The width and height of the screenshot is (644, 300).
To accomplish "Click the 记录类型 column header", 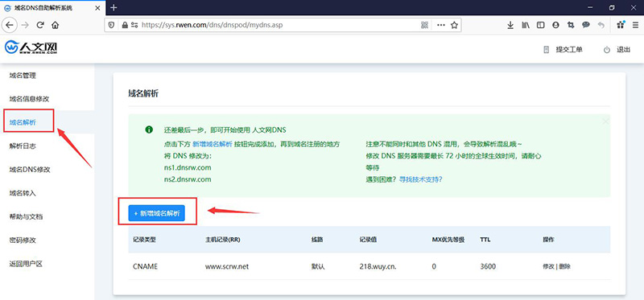I will (144, 240).
